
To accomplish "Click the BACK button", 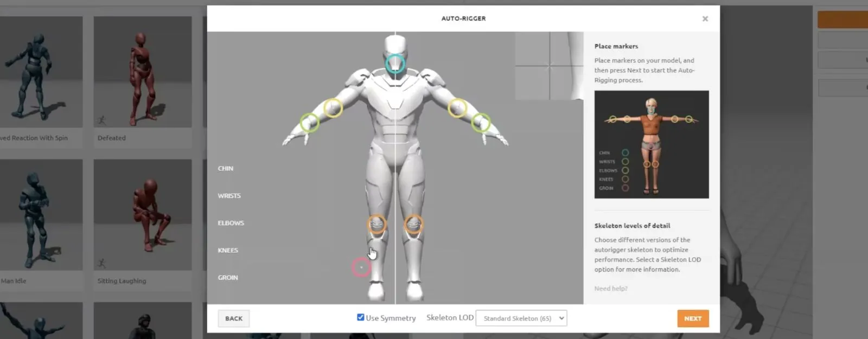I will pos(234,318).
